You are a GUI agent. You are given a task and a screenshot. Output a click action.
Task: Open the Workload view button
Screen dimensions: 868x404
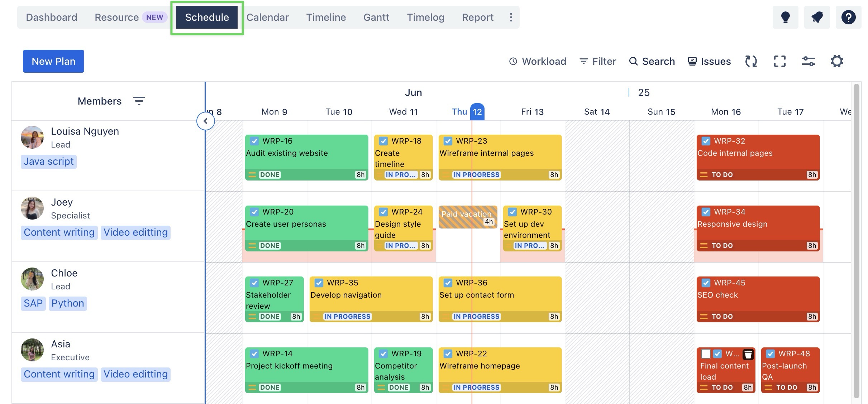pyautogui.click(x=538, y=61)
